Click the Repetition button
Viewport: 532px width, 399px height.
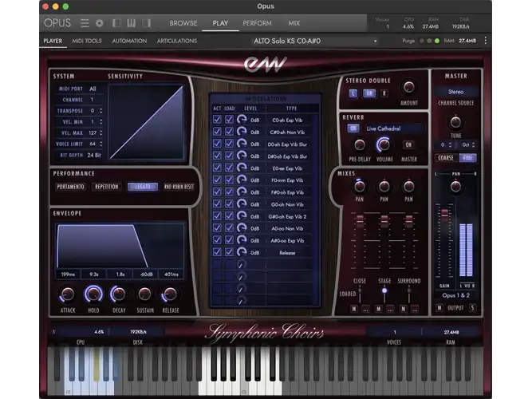point(107,187)
